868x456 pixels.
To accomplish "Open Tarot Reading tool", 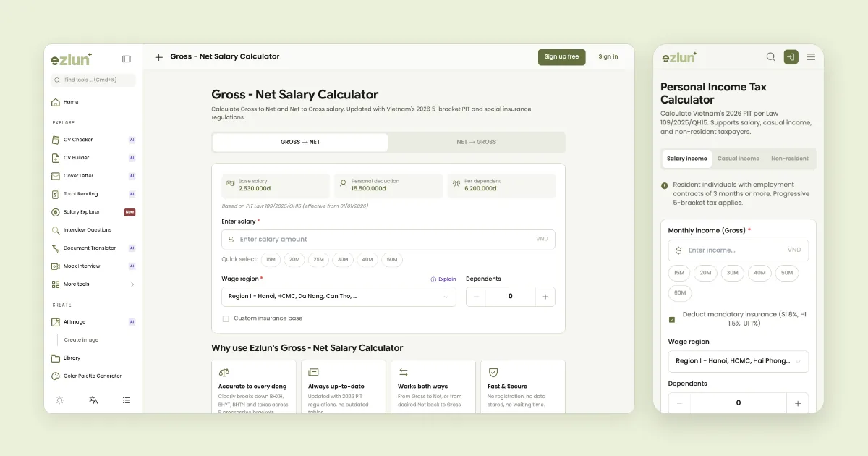I will [93, 194].
